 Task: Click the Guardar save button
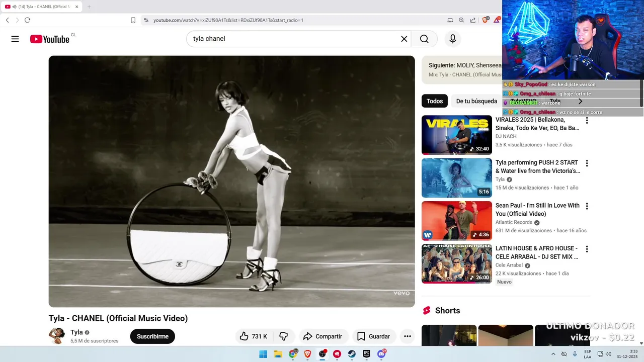[x=374, y=336]
